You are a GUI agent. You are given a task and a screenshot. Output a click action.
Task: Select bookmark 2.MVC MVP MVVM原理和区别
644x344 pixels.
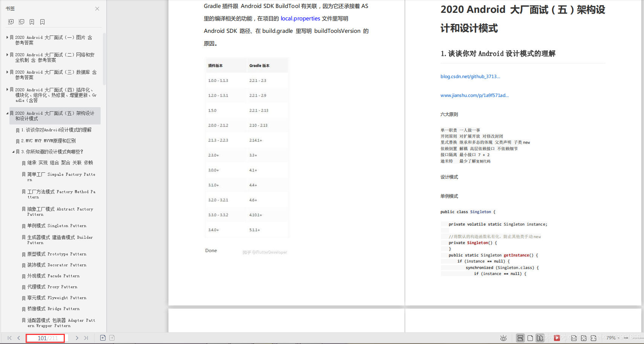click(48, 141)
